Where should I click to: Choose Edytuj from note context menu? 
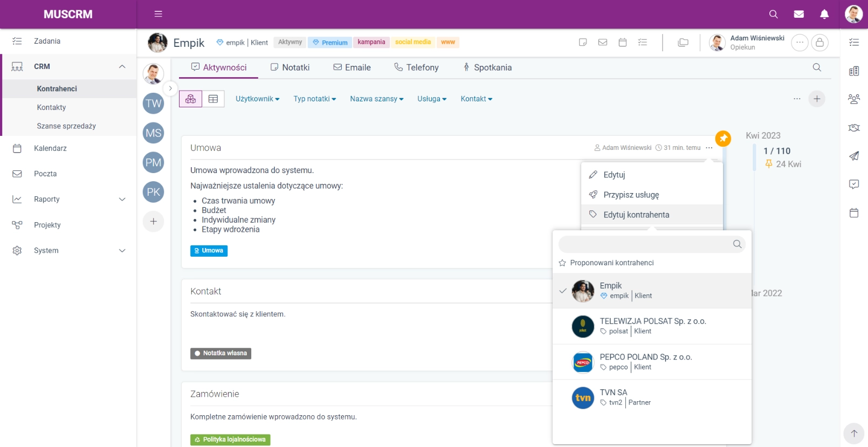(x=652, y=175)
